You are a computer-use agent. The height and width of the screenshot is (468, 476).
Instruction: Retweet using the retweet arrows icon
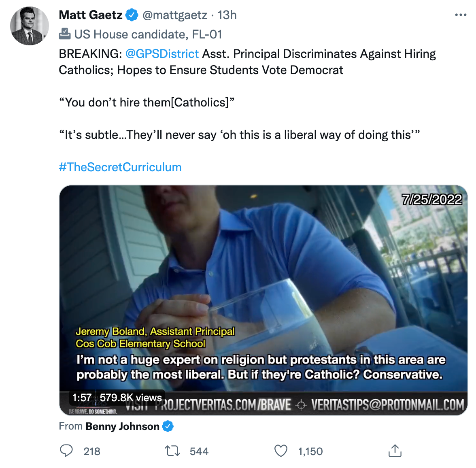click(173, 451)
